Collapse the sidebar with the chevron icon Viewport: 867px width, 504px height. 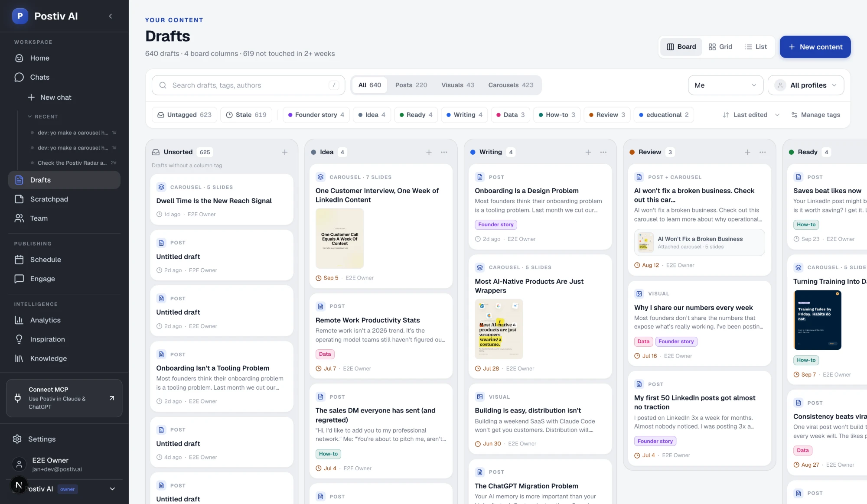(111, 16)
